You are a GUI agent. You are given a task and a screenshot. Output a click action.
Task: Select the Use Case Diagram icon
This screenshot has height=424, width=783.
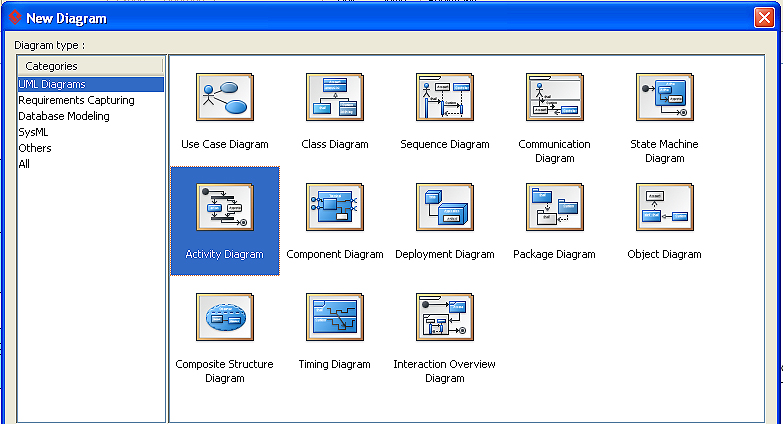[224, 97]
